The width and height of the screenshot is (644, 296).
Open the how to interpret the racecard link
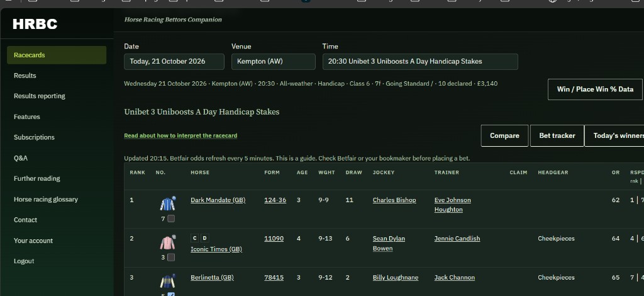[180, 135]
